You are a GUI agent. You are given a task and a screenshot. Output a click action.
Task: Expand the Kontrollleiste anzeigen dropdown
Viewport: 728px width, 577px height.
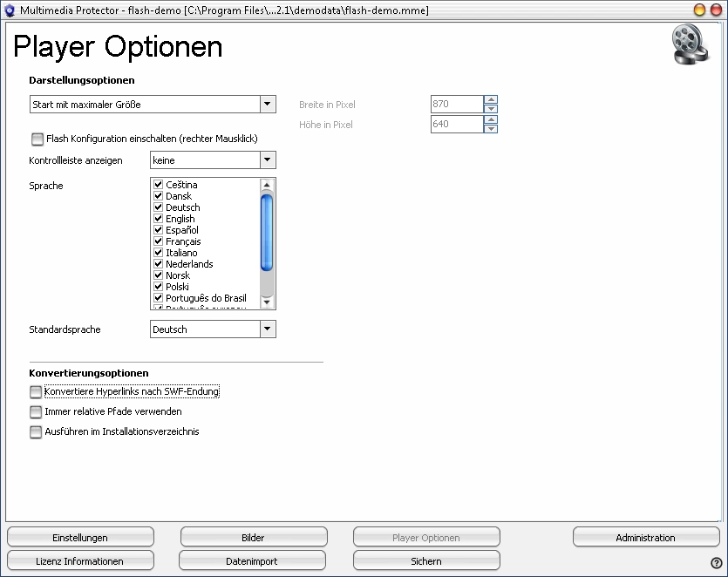tap(268, 160)
